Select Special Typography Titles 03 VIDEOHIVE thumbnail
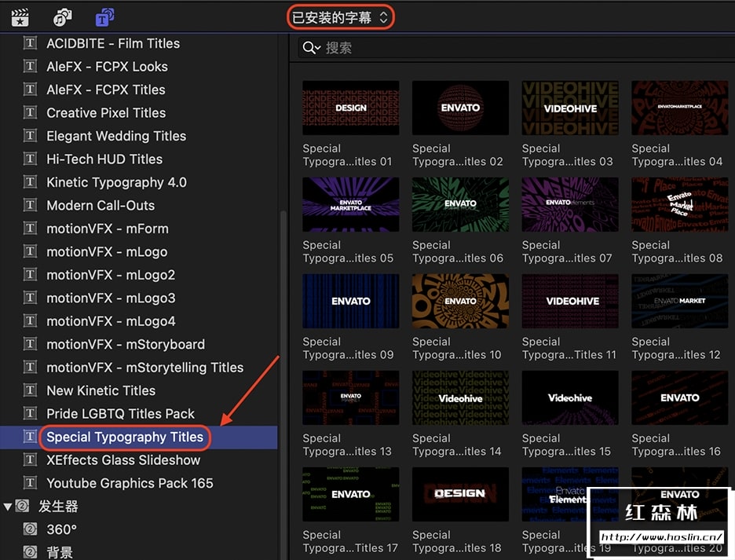Image resolution: width=735 pixels, height=560 pixels. (570, 108)
